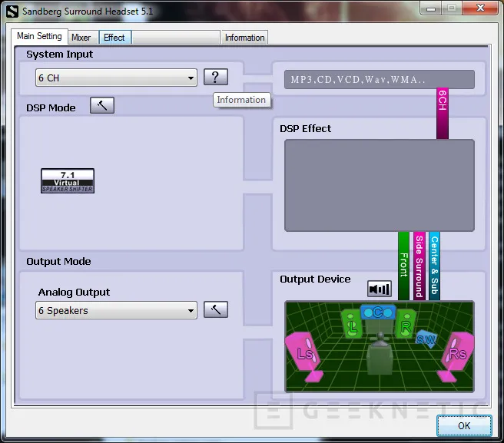
Task: Click the Output Device heading
Action: [315, 279]
